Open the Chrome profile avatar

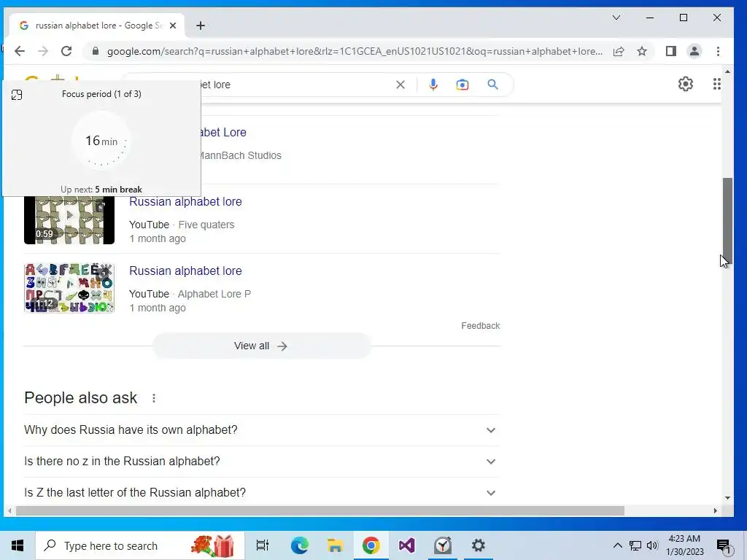click(x=694, y=51)
